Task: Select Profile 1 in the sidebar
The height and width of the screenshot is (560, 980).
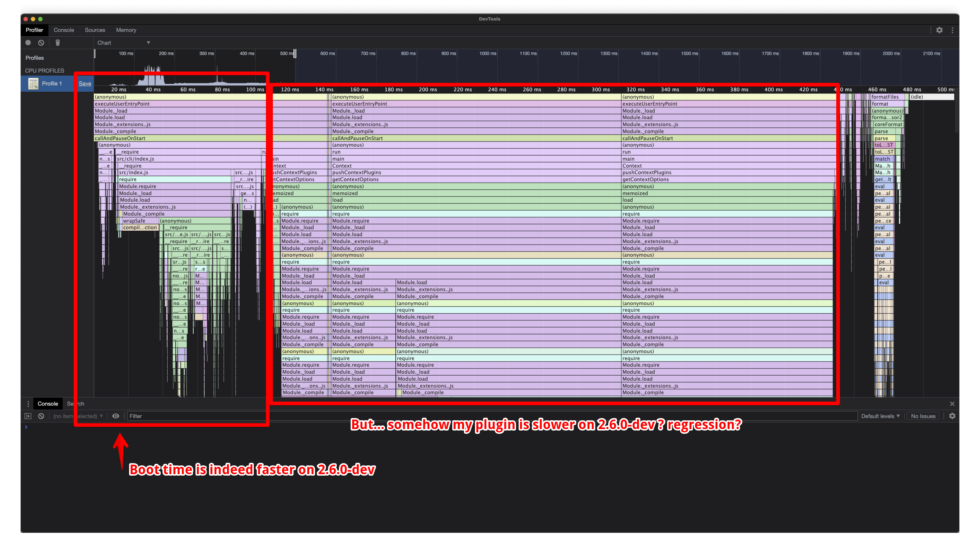Action: point(52,84)
